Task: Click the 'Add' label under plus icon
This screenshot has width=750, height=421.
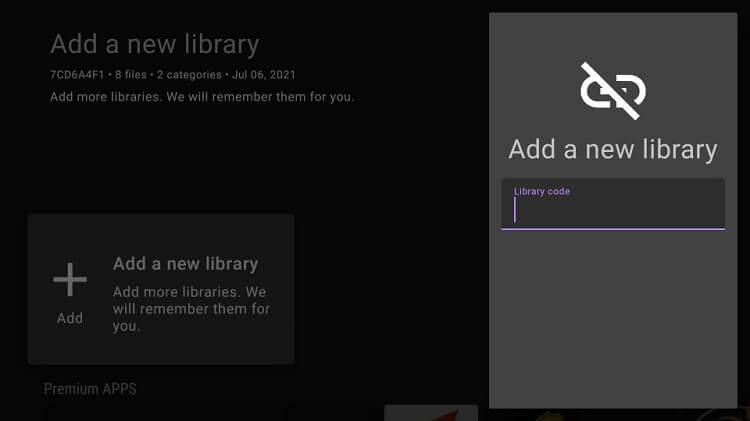Action: (70, 318)
